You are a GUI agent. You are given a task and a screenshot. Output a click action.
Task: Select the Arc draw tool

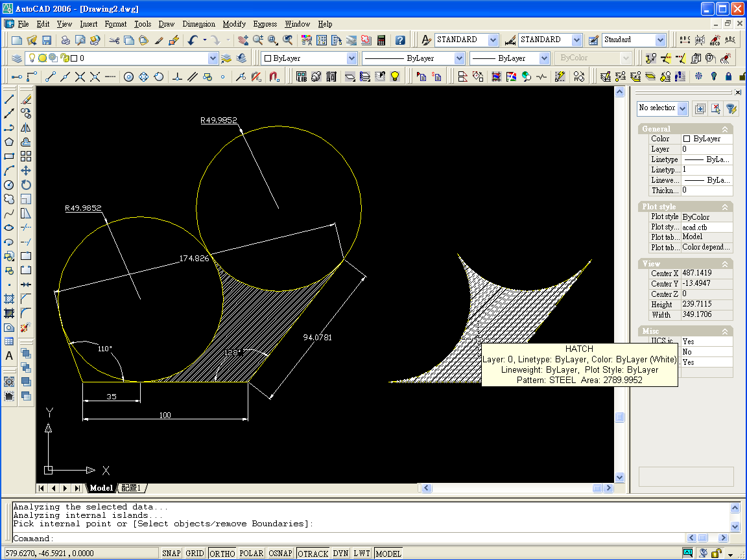[9, 170]
